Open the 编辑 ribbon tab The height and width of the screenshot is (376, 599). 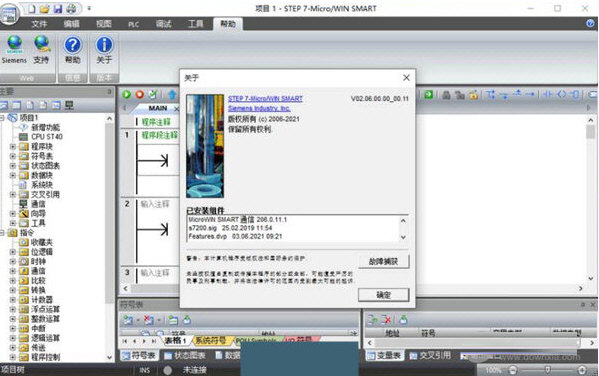pyautogui.click(x=71, y=24)
